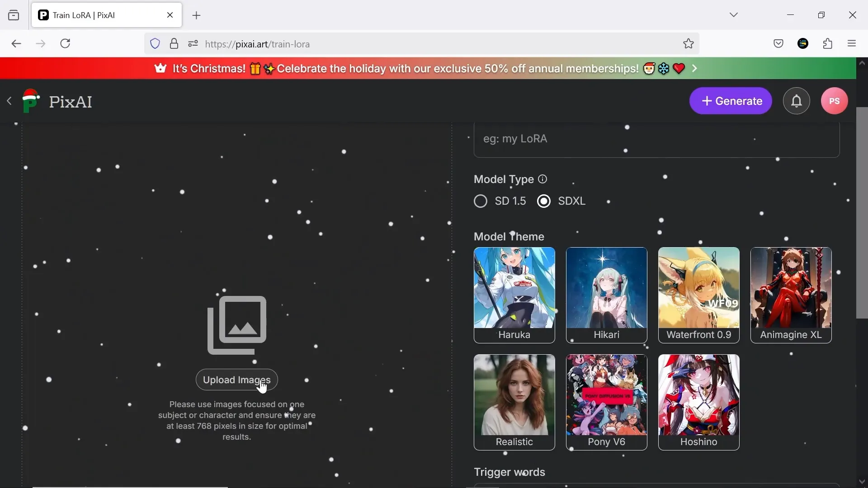Click the Upload Images button
The height and width of the screenshot is (488, 868).
[x=237, y=380]
